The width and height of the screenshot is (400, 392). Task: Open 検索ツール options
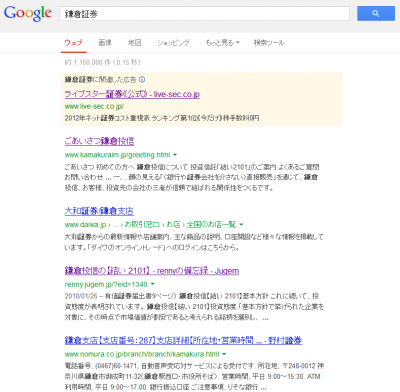point(269,43)
